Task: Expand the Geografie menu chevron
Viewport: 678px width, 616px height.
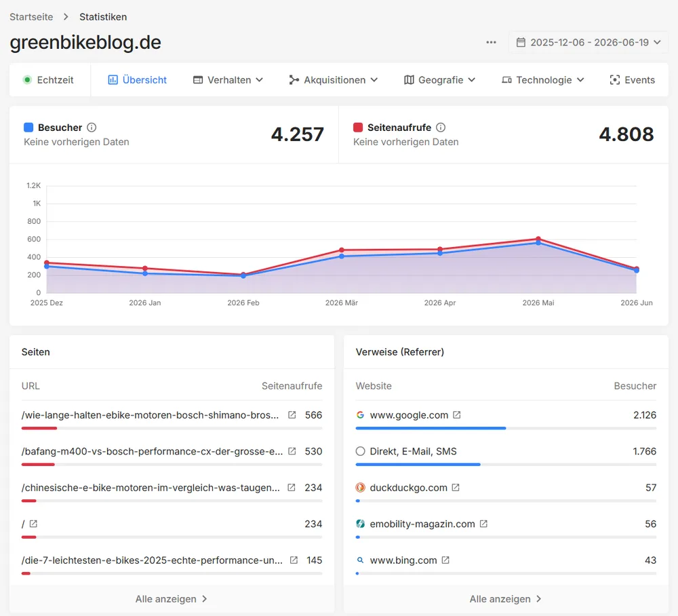Action: click(x=472, y=80)
